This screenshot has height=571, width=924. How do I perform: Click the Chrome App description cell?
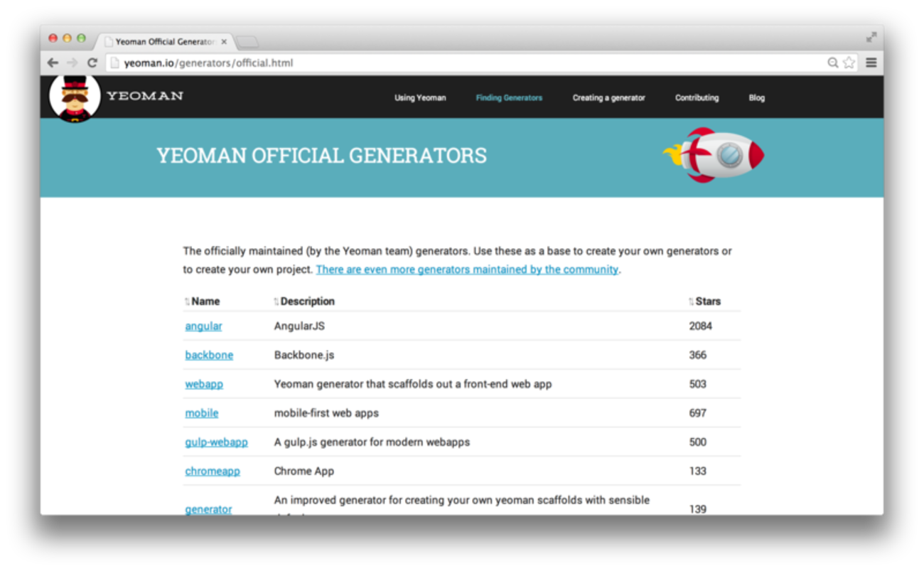coord(304,471)
